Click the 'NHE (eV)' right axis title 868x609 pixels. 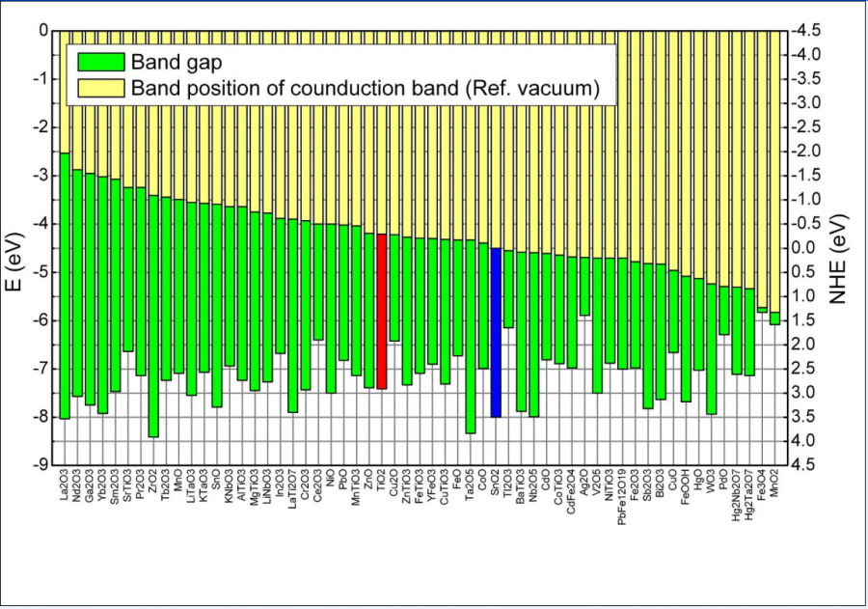(839, 259)
